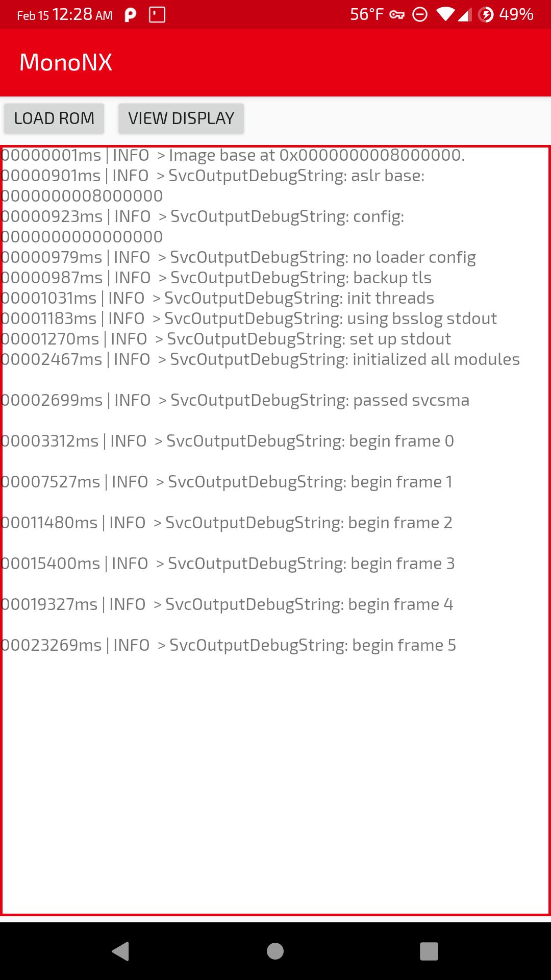The width and height of the screenshot is (551, 980).
Task: Select the 'Image base at' log line
Action: tap(233, 155)
